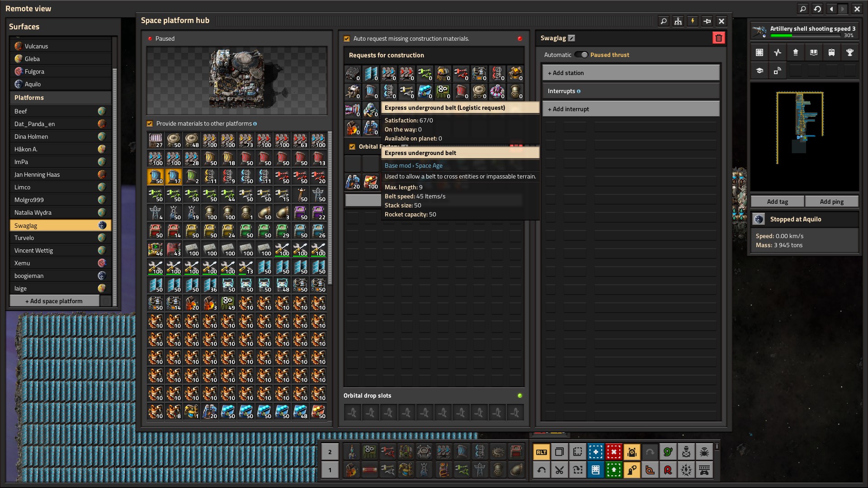The image size is (868, 488).
Task: Click the dashed-square icon in right panel
Action: [759, 52]
